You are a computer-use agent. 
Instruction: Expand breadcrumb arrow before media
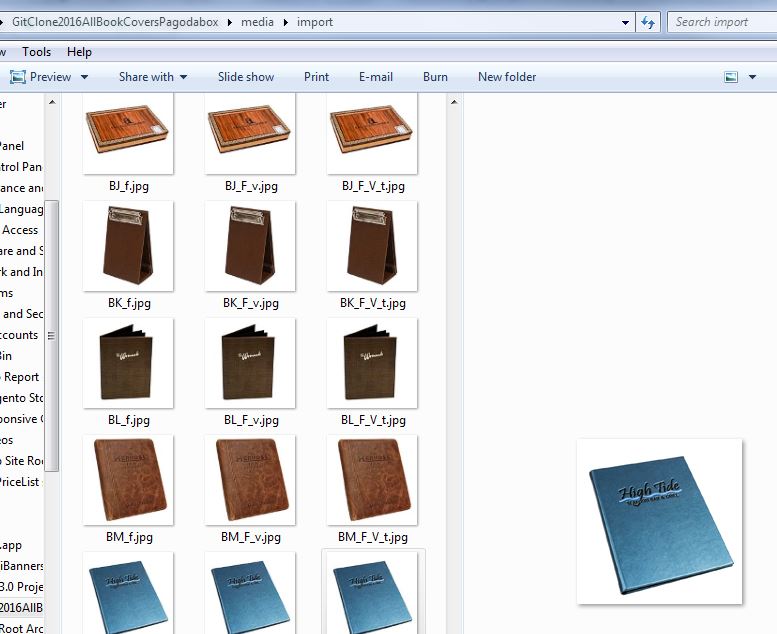coord(230,22)
